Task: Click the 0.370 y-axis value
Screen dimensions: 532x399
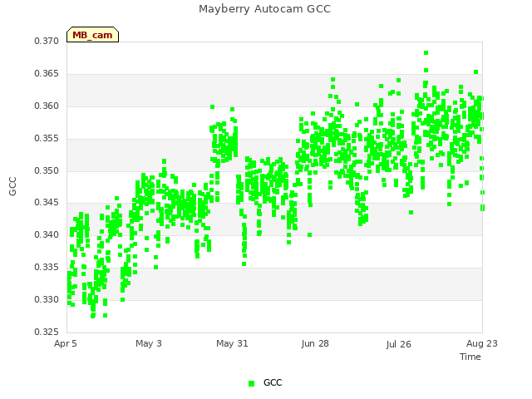Action: (47, 41)
